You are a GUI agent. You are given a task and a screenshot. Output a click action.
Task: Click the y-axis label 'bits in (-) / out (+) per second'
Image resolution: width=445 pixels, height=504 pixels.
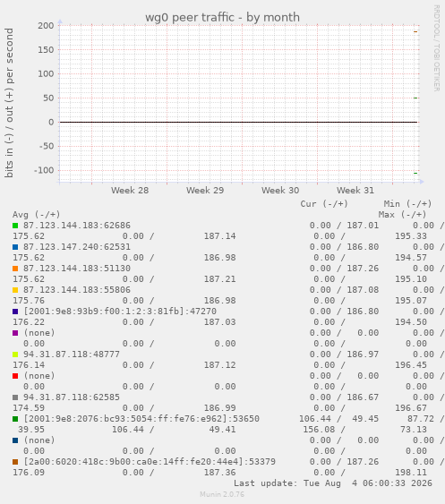[9, 103]
